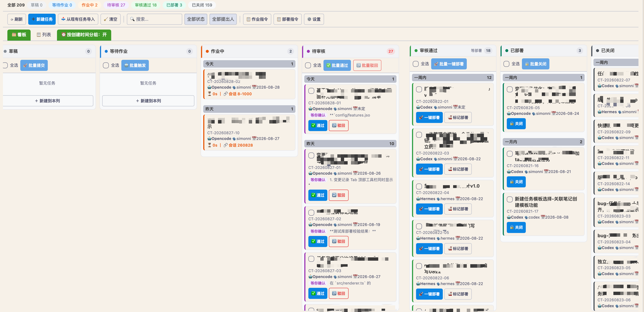Viewport: 644px width, 312px height.
Task: Collapse 今天 group in 作业中 column
Action: pyautogui.click(x=249, y=64)
